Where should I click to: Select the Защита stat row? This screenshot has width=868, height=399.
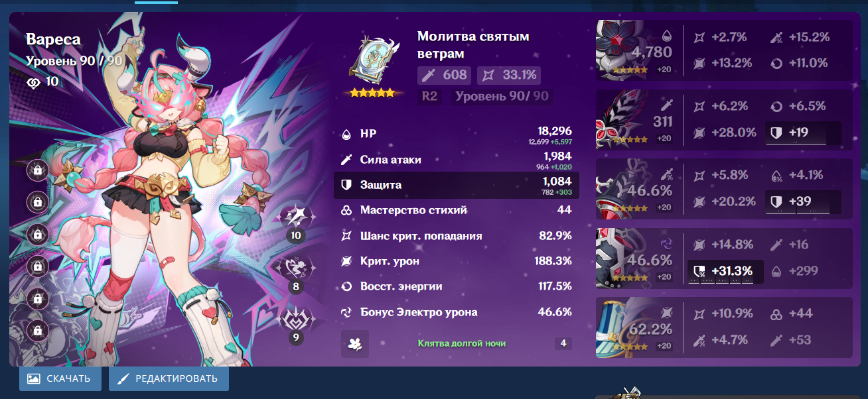pyautogui.click(x=457, y=186)
